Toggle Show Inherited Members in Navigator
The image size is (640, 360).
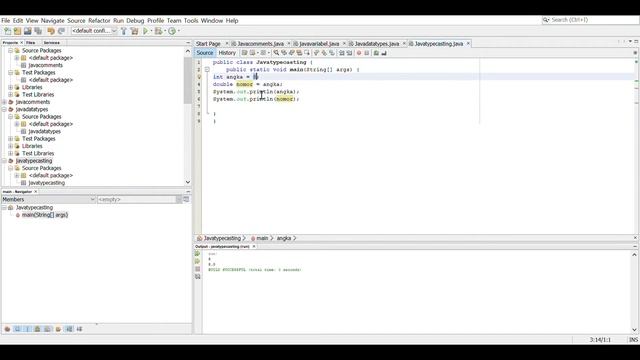tap(7, 329)
